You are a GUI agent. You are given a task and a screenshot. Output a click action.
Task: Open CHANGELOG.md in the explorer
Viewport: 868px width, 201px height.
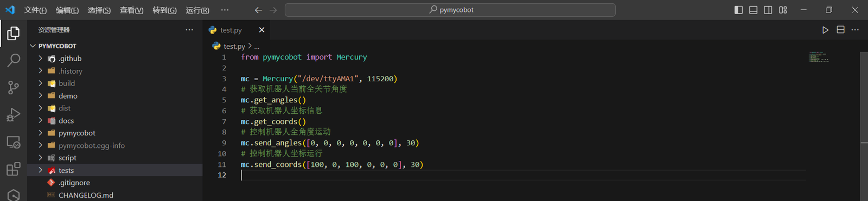click(x=86, y=195)
